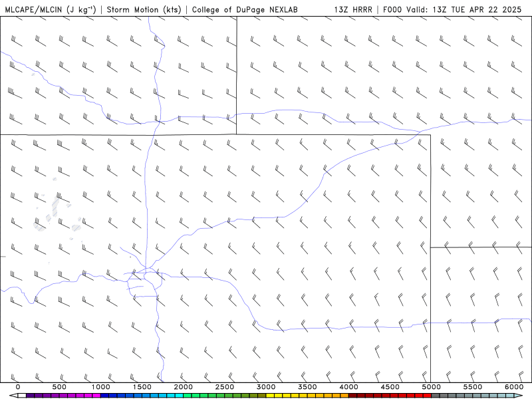The height and width of the screenshot is (399, 532).
Task: Click the colorbar label "1500"
Action: coord(142,387)
